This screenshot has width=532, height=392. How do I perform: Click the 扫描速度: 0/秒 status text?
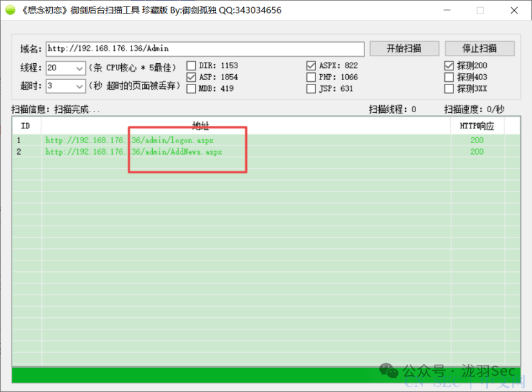(475, 109)
